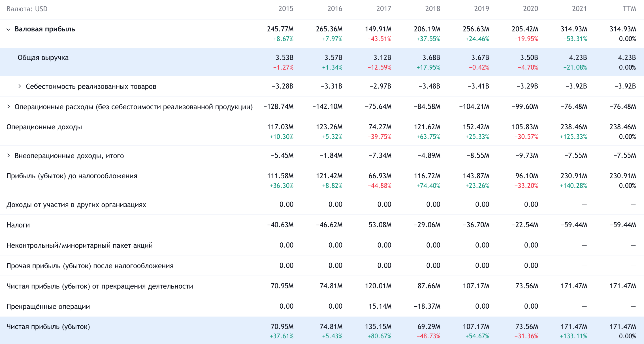Click operating income value 117.03M
The width and height of the screenshot is (644, 344).
click(280, 127)
